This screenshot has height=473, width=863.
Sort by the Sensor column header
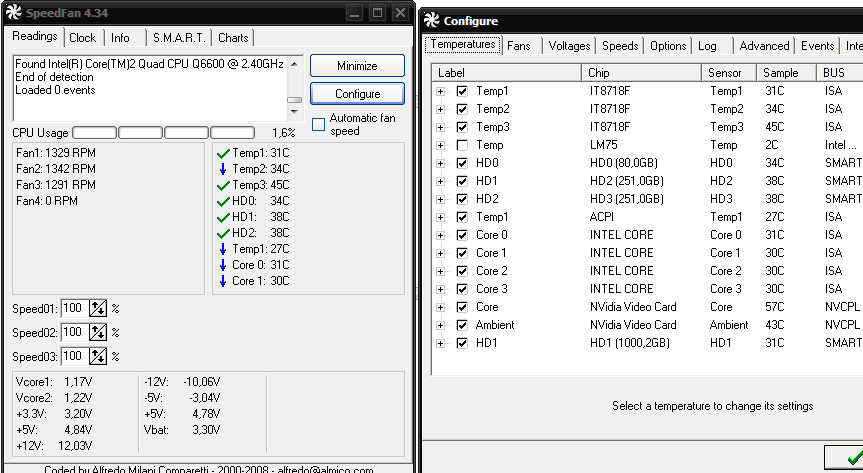[x=729, y=73]
